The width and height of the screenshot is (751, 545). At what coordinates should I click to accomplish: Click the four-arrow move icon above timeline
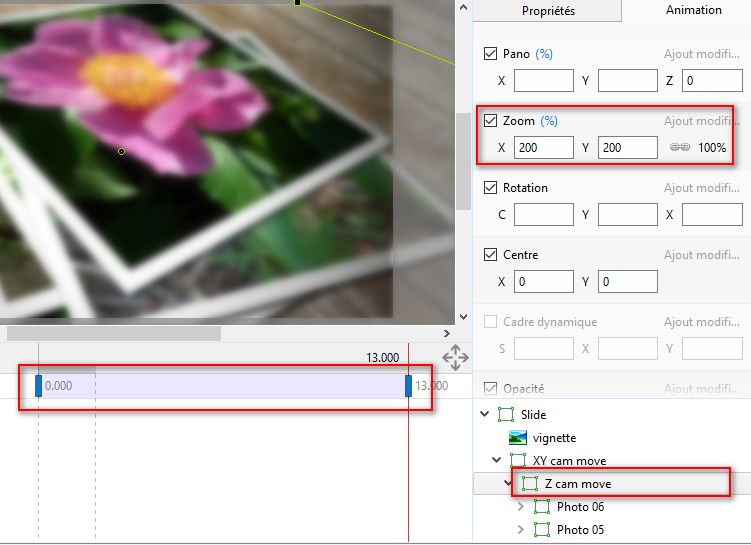pos(455,357)
